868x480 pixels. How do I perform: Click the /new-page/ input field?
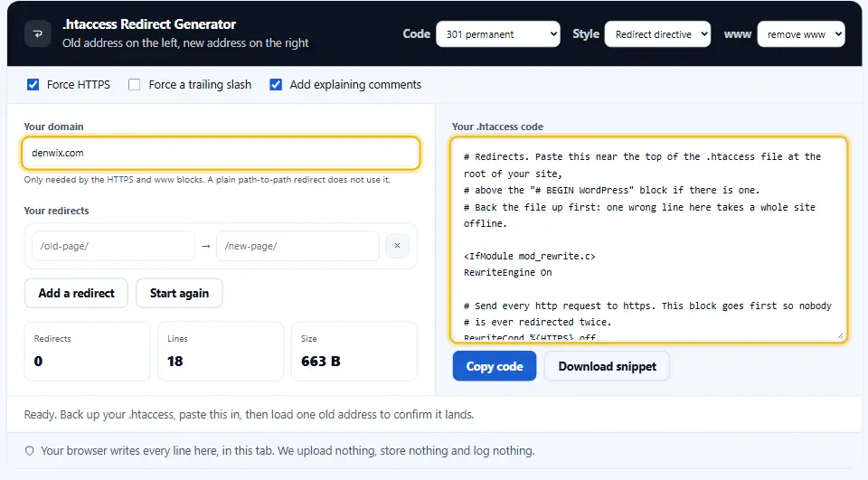(297, 246)
